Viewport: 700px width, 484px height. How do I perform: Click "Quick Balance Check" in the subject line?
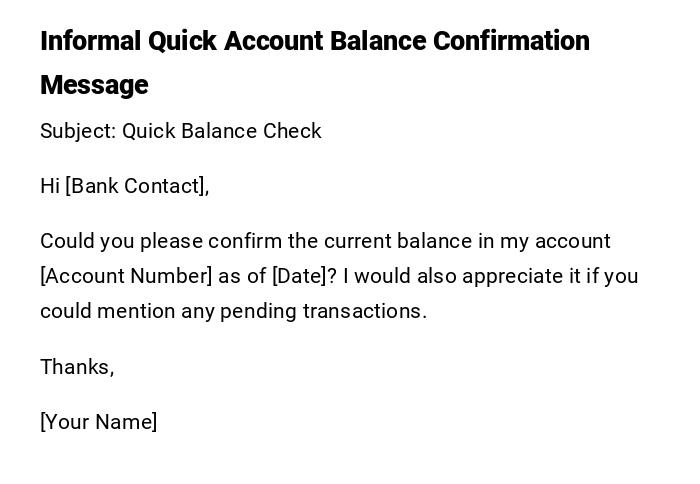coord(222,131)
